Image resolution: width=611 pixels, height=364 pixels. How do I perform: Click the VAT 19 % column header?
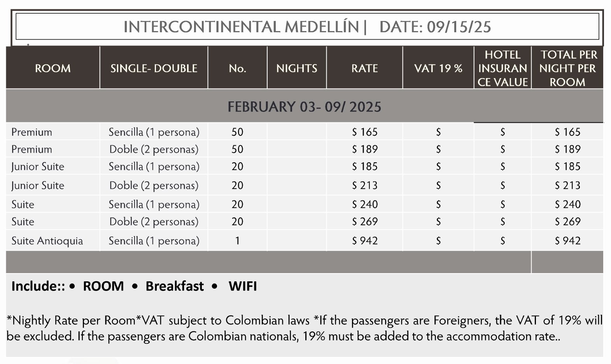(438, 68)
